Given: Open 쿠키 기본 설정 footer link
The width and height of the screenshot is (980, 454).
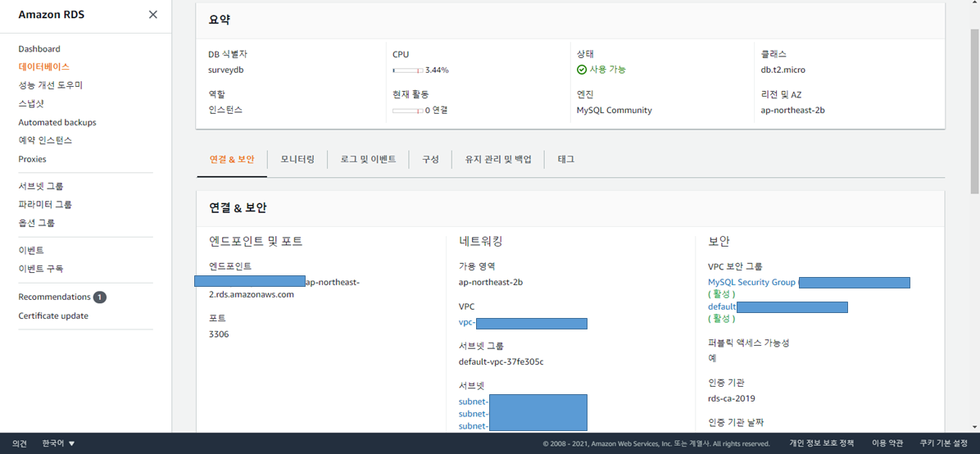Looking at the screenshot, I should (x=945, y=443).
